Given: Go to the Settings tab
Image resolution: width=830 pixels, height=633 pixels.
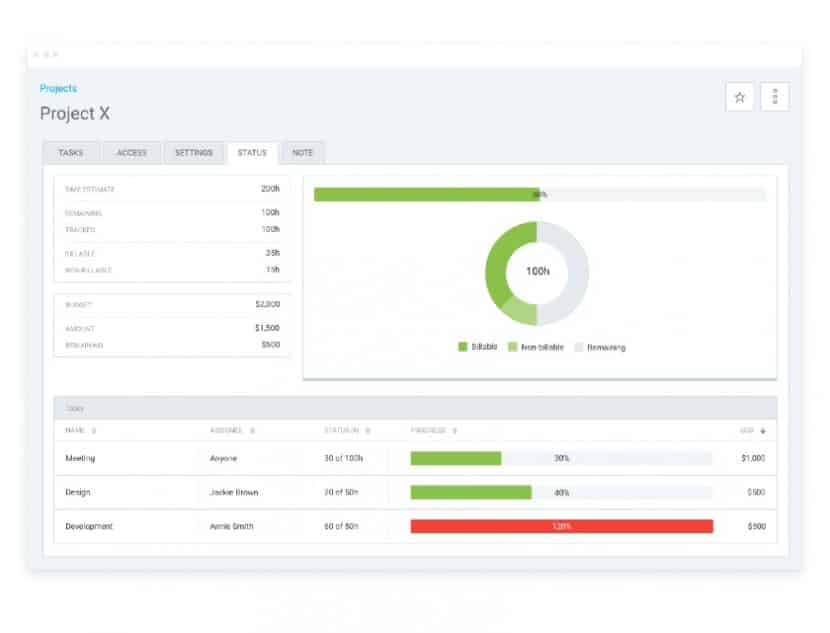Looking at the screenshot, I should click(x=193, y=152).
